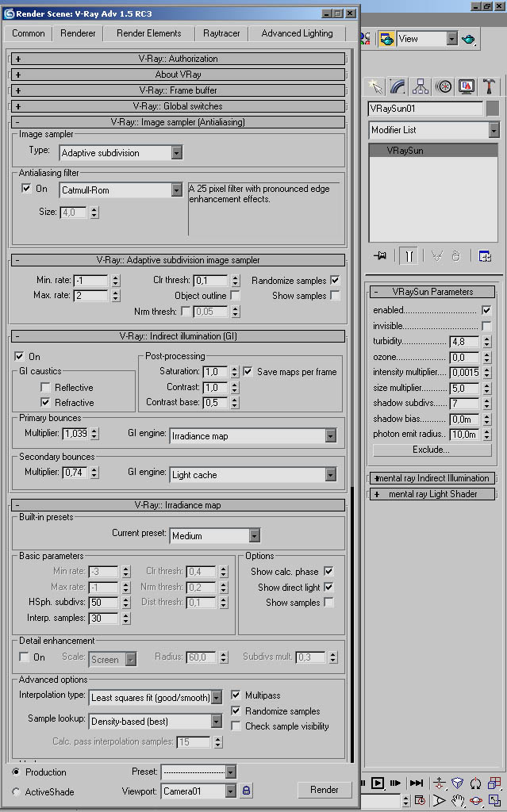The image size is (507, 812).
Task: Switch to the Renderer tab
Action: [x=78, y=33]
